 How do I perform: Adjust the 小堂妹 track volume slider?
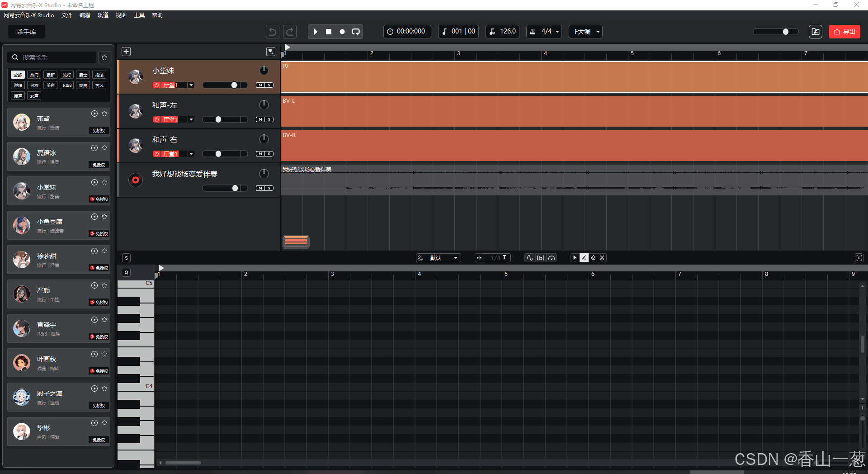click(225, 85)
